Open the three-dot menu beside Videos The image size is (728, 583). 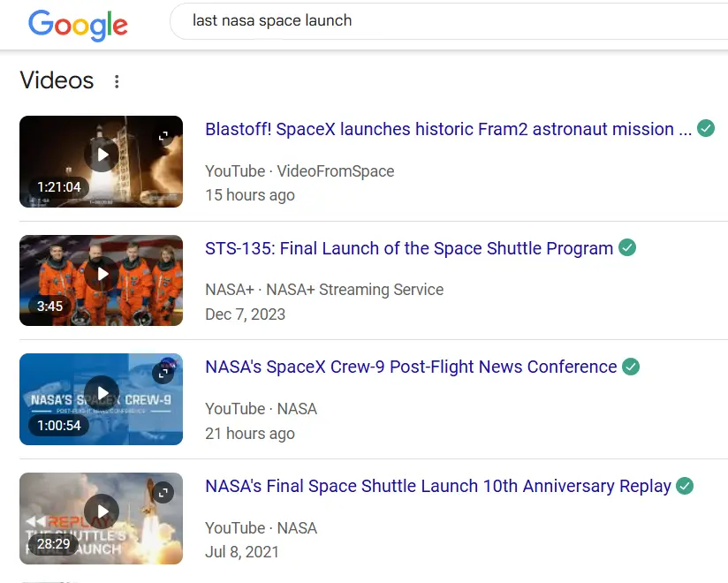point(117,81)
